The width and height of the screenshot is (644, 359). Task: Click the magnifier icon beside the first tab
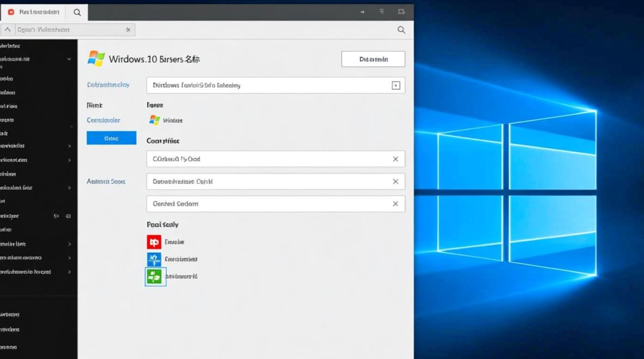pos(77,12)
